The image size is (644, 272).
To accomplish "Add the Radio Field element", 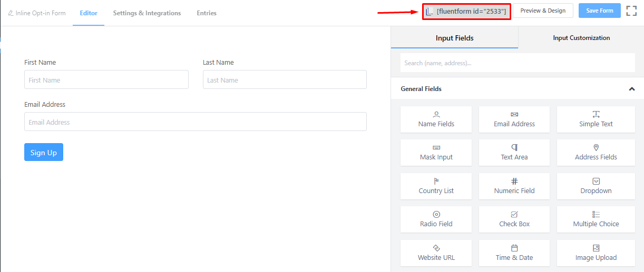I will point(436,219).
